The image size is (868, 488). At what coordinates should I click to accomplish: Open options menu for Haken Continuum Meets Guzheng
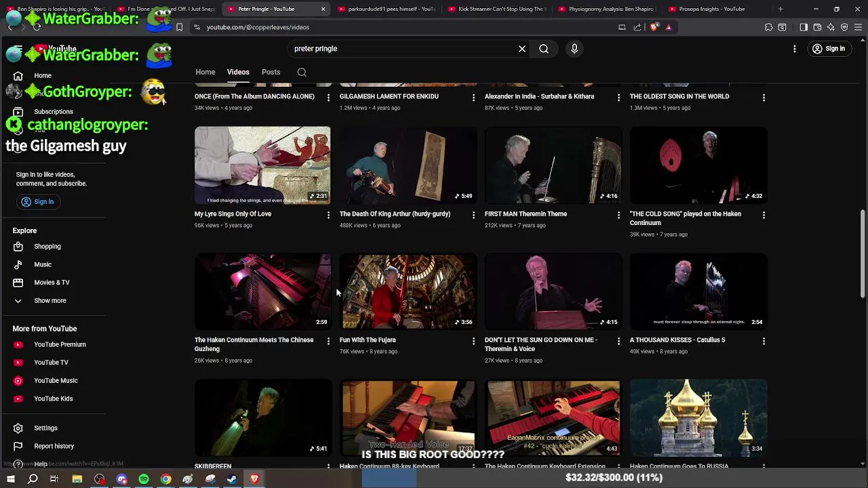click(328, 341)
